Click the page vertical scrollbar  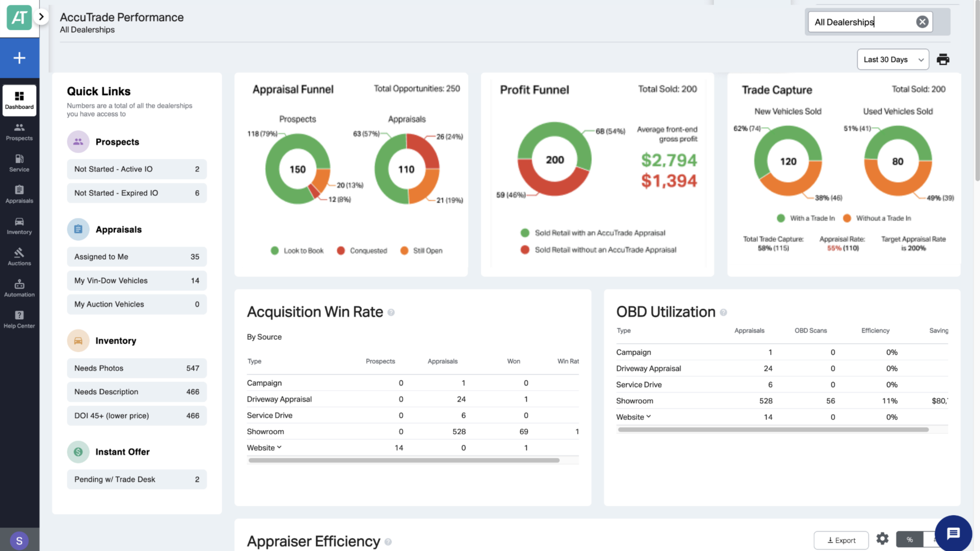(977, 92)
